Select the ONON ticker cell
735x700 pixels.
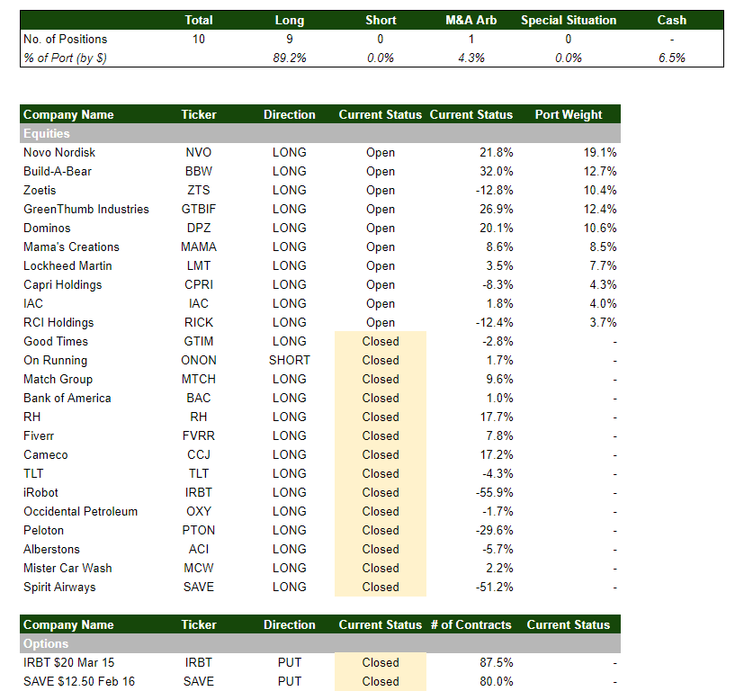point(198,360)
